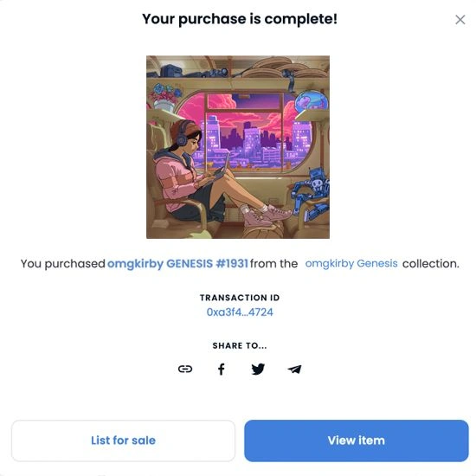Open the omgkirby GENESIS #1931 link
The image size is (476, 476).
point(177,263)
